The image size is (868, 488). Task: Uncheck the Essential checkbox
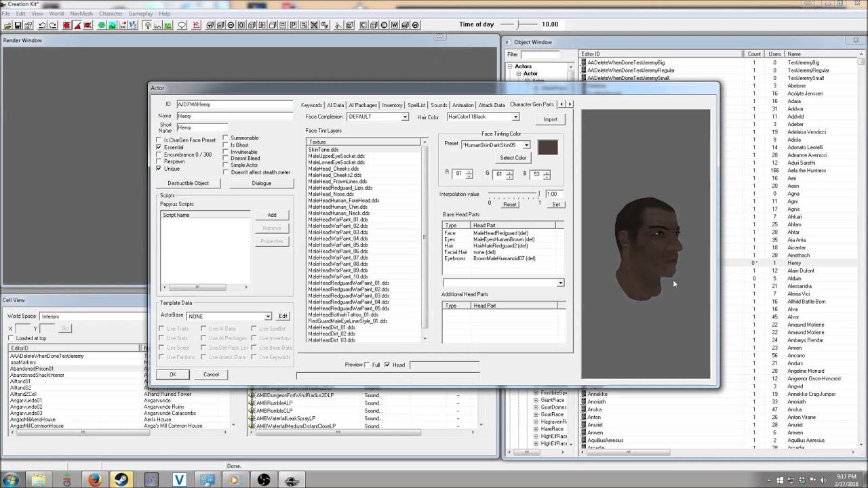click(159, 147)
